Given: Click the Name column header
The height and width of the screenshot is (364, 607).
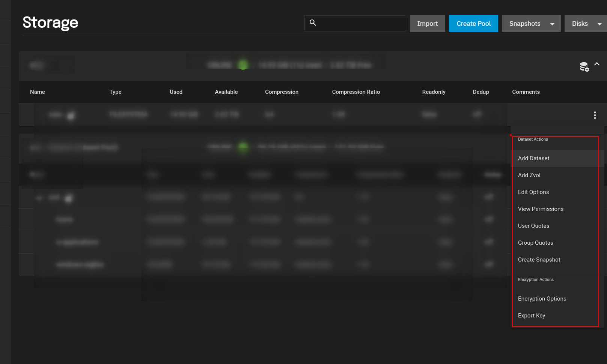Looking at the screenshot, I should pyautogui.click(x=38, y=92).
